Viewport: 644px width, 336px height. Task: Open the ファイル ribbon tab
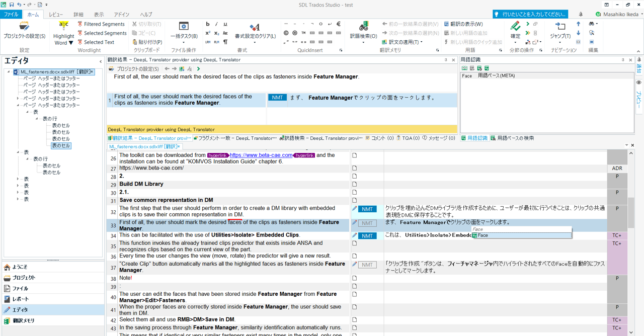click(11, 15)
